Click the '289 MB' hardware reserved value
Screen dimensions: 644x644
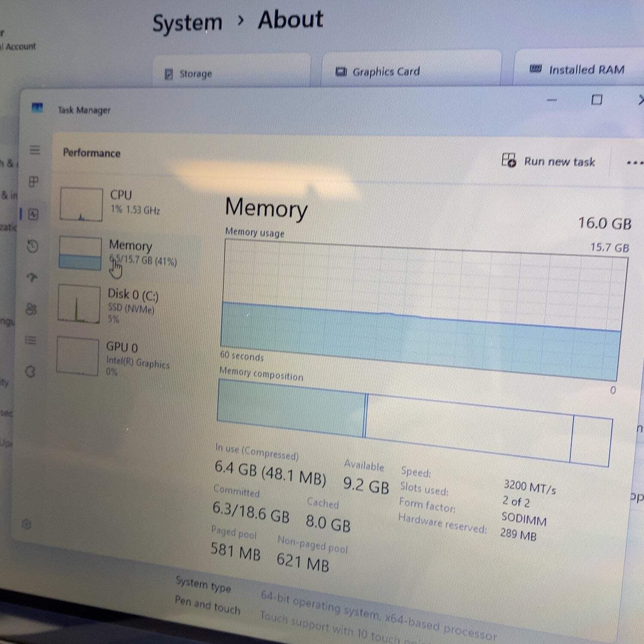pyautogui.click(x=518, y=535)
